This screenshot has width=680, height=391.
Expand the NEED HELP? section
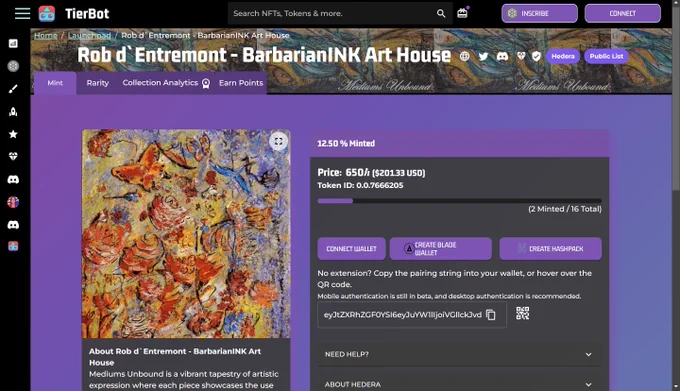(459, 354)
